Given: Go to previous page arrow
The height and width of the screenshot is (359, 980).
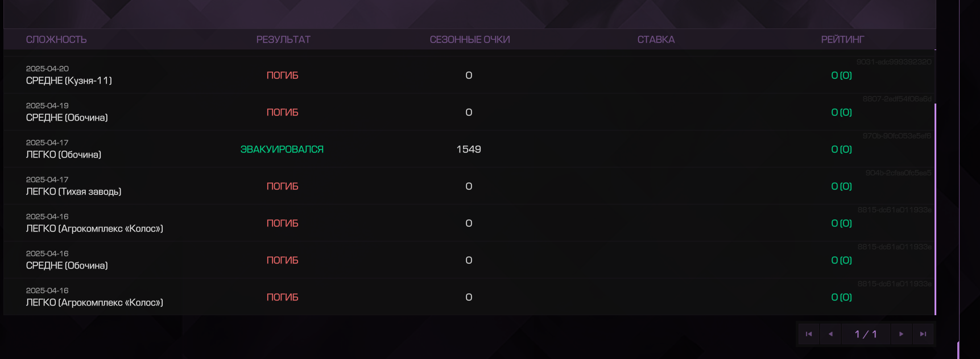Looking at the screenshot, I should pos(830,334).
